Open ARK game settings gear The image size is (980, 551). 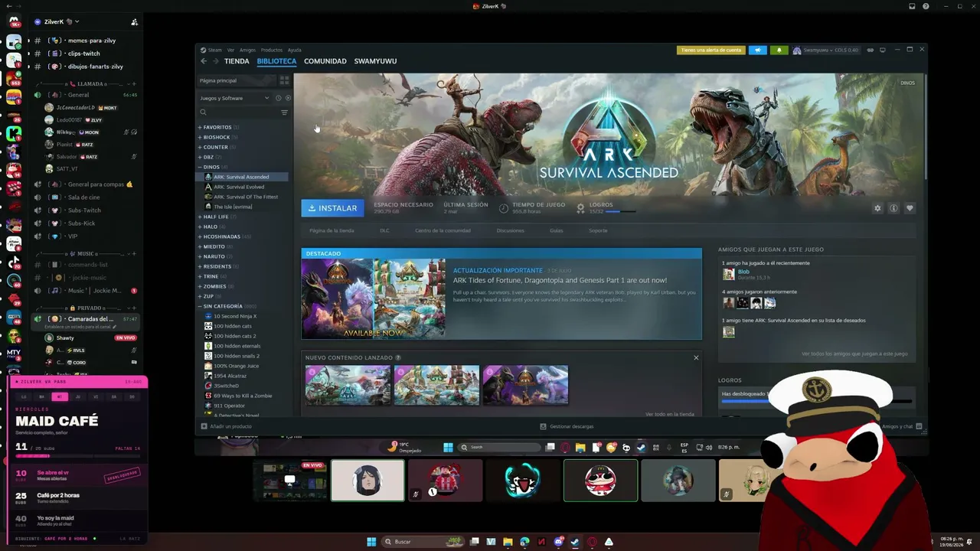coord(877,208)
